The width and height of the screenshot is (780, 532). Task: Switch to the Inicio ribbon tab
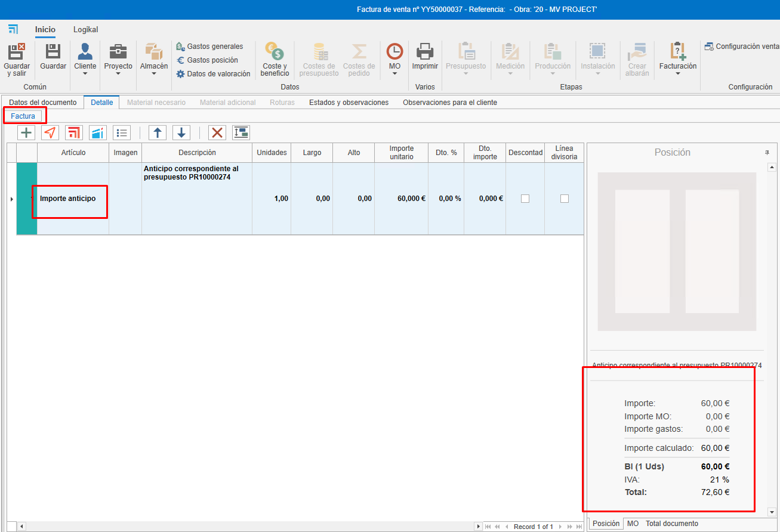click(x=45, y=30)
